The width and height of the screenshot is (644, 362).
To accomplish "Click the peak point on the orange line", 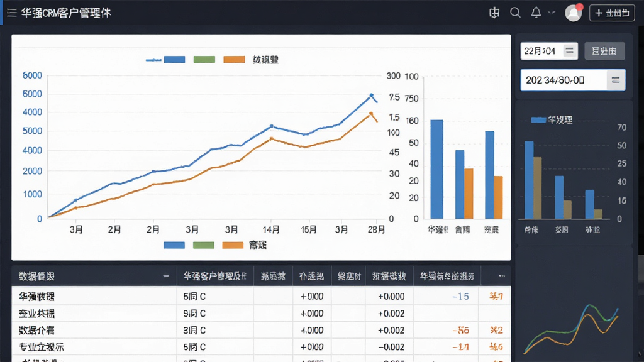I will pos(371,114).
